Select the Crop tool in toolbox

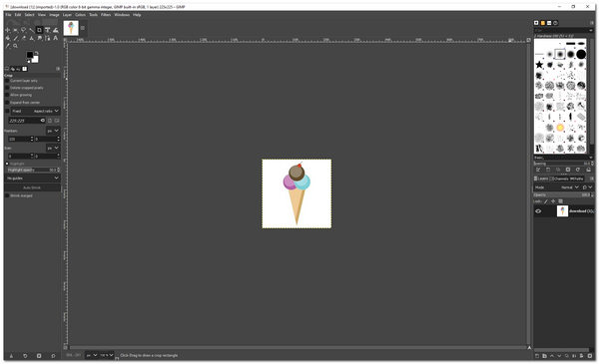click(39, 30)
